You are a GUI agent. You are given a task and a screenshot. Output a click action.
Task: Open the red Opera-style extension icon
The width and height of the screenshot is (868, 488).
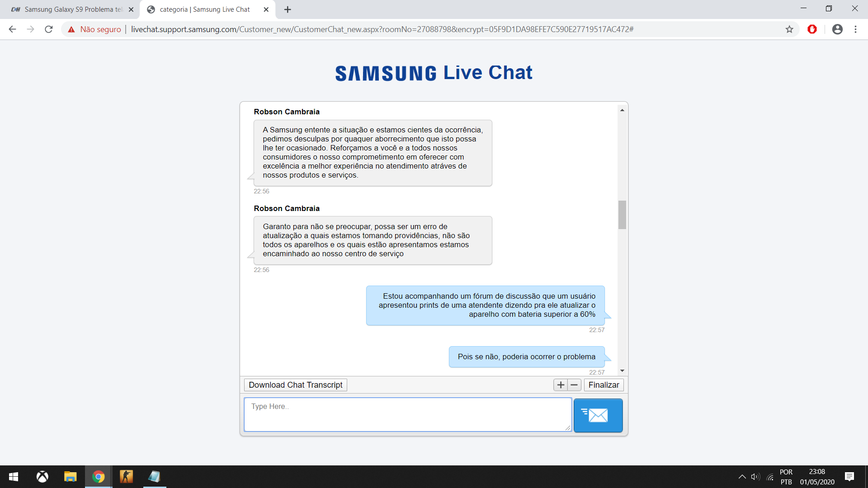[812, 29]
